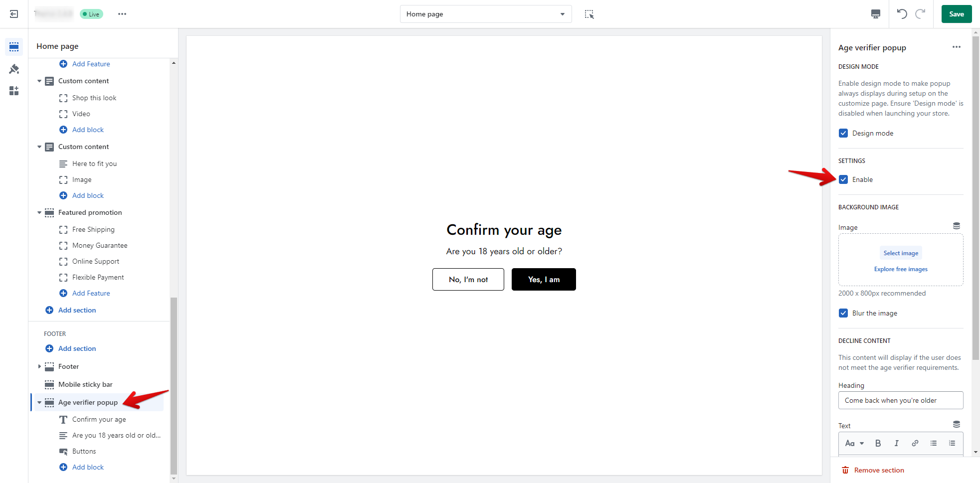Open Age verifier popup section options ellipsis
980x483 pixels.
pos(956,47)
